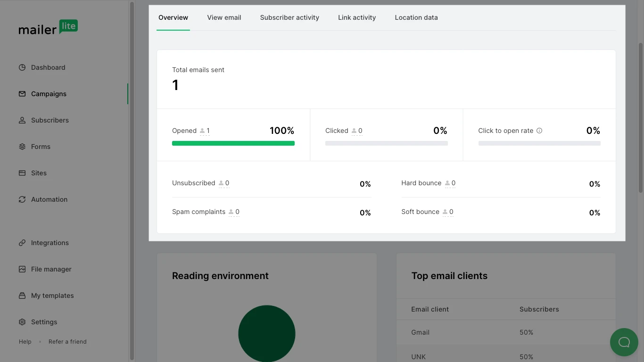Click the Dashboard icon in sidebar
This screenshot has width=644, height=362.
coord(22,67)
